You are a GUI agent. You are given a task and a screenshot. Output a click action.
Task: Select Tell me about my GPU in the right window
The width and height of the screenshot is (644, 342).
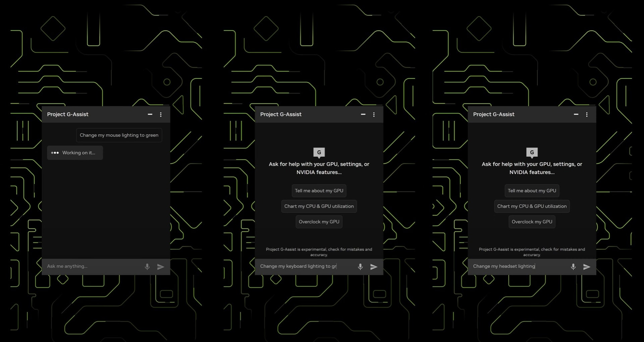(532, 191)
